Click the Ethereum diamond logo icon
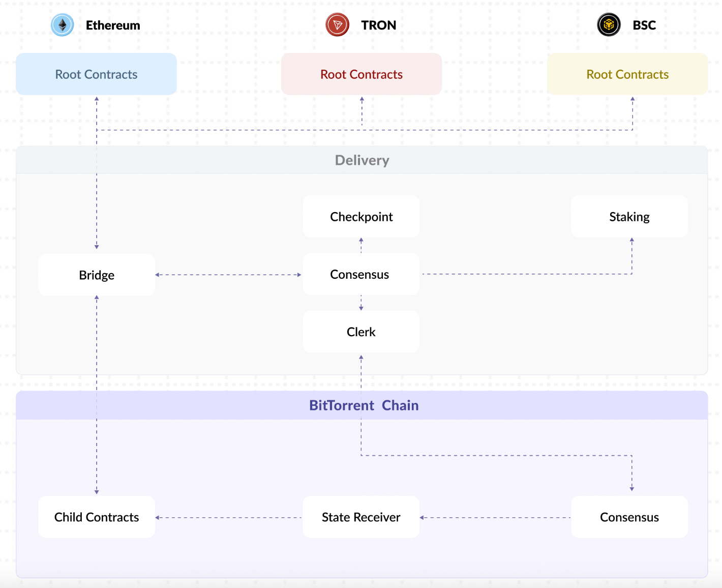 (63, 25)
